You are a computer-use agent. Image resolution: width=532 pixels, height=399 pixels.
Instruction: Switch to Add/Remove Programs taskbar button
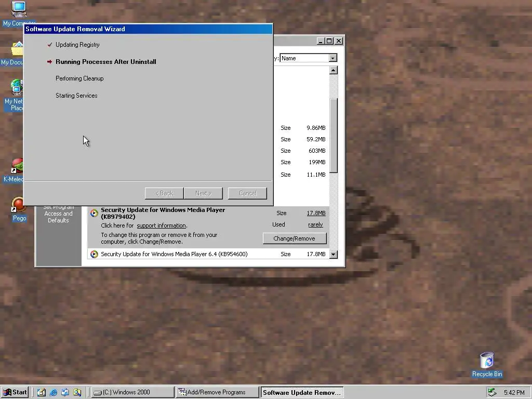click(218, 392)
